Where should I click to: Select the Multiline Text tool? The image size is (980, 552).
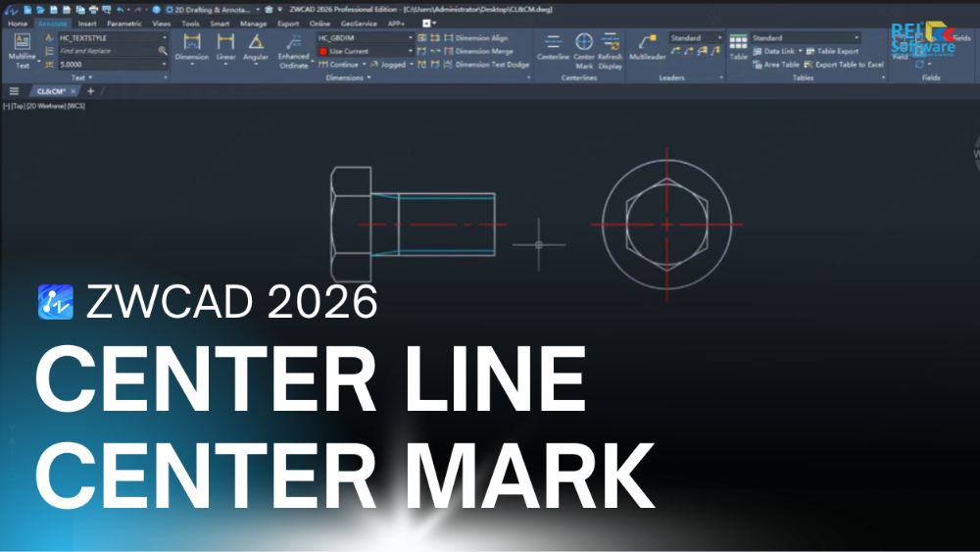pos(22,51)
